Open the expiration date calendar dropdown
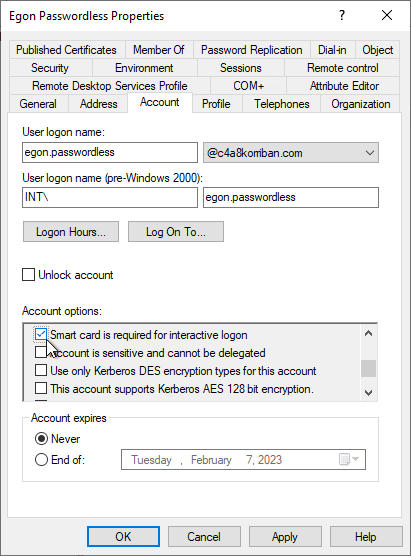The width and height of the screenshot is (411, 556). tap(350, 460)
